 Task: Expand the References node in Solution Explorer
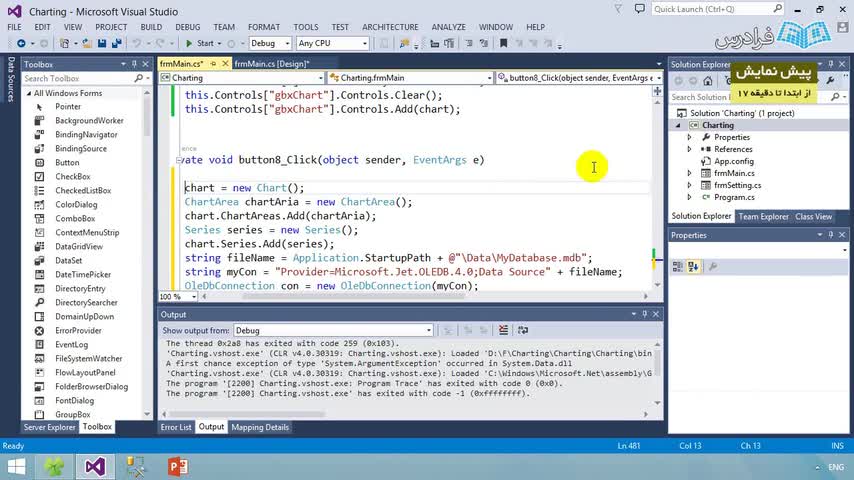pyautogui.click(x=690, y=149)
